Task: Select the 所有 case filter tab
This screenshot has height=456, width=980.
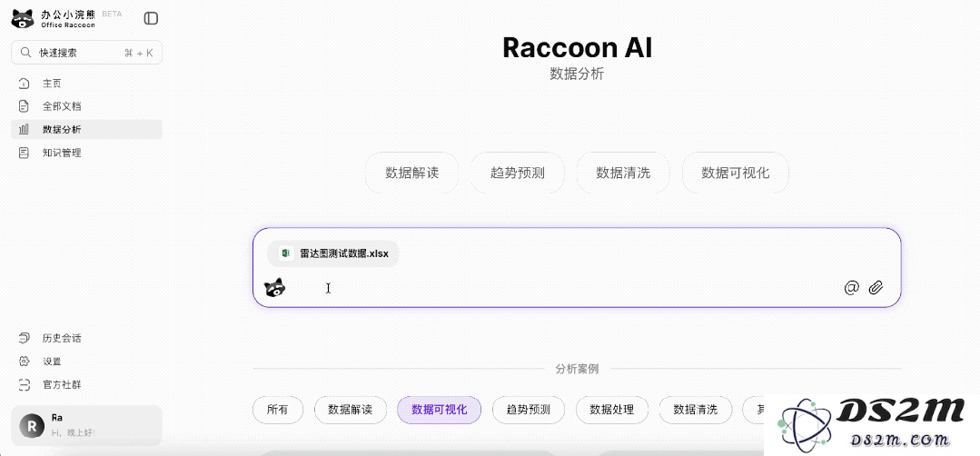Action: click(278, 410)
